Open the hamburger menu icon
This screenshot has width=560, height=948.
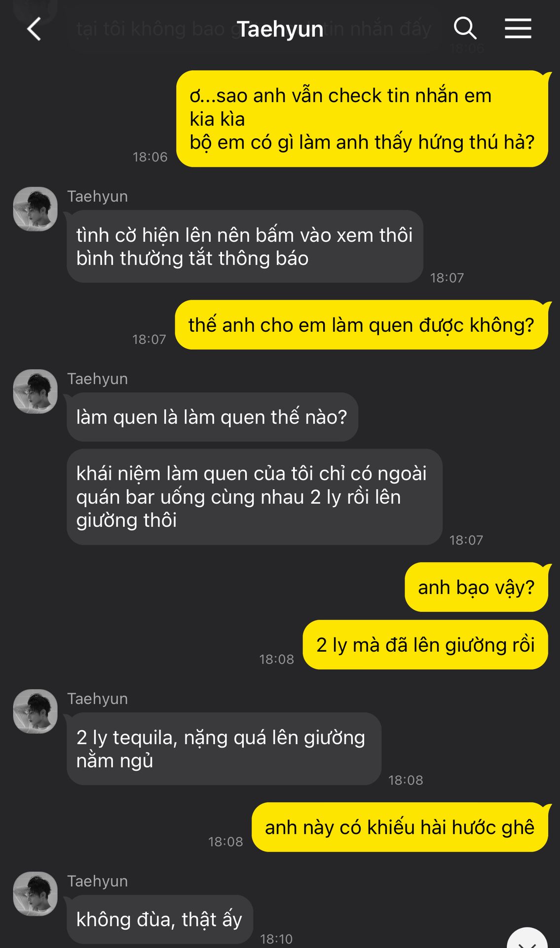point(518,28)
